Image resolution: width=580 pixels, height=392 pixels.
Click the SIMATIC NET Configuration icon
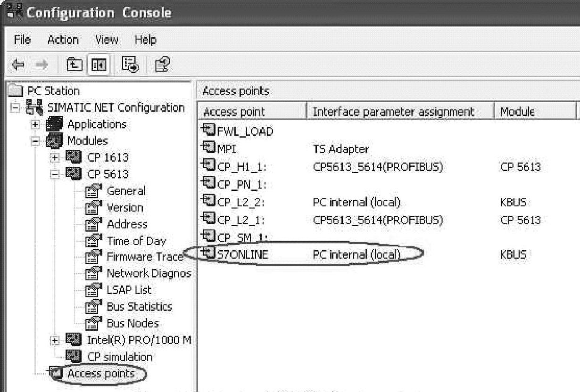tap(34, 108)
